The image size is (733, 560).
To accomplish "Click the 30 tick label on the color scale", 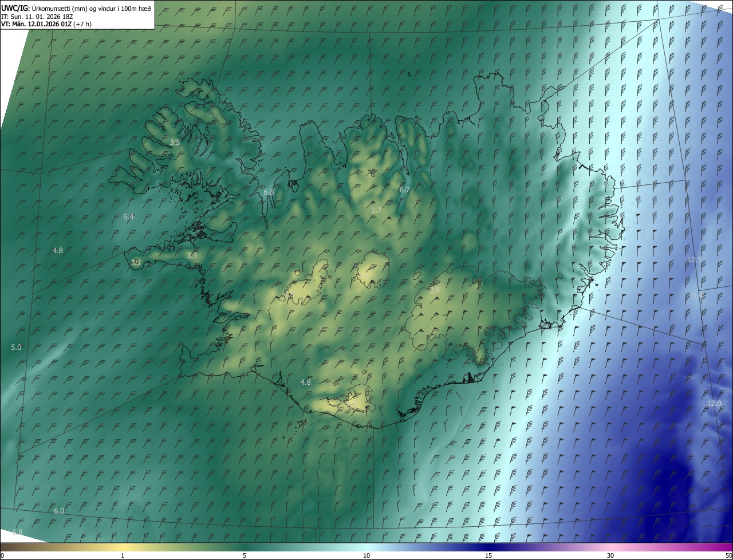I will click(610, 555).
